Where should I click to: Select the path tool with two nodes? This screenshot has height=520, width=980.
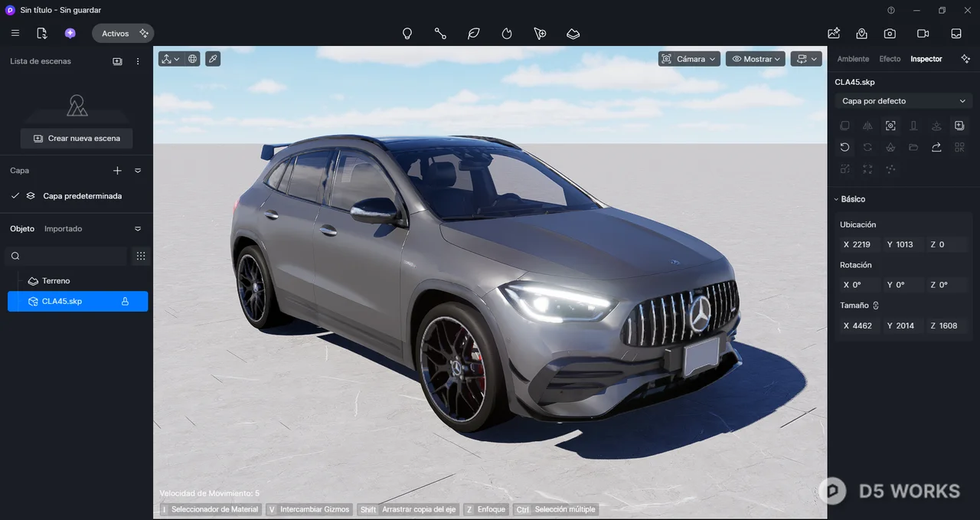(440, 34)
